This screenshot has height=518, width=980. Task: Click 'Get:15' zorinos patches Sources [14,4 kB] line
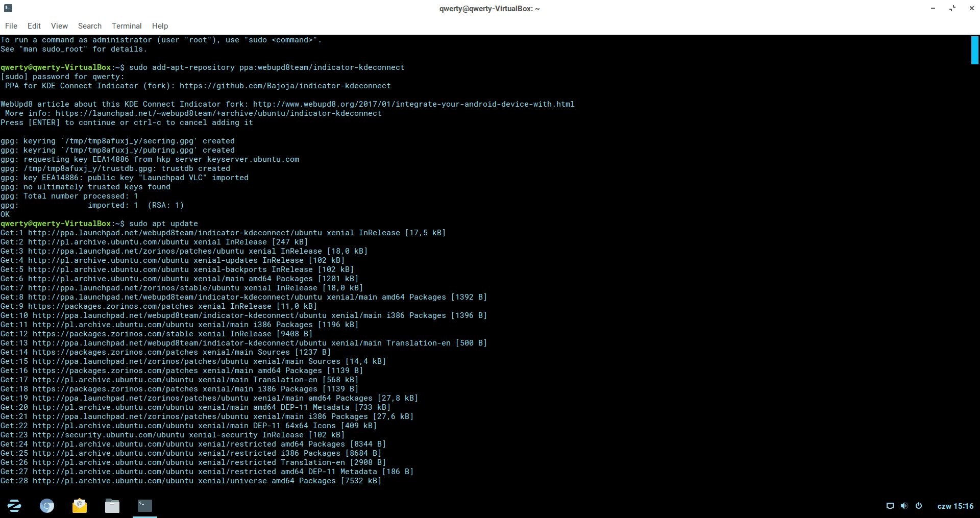point(193,361)
